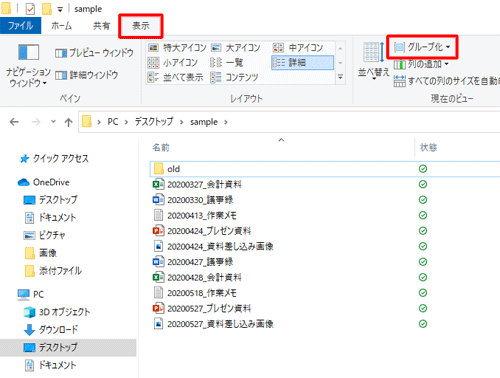Select the 詳細 details layout

tap(302, 62)
